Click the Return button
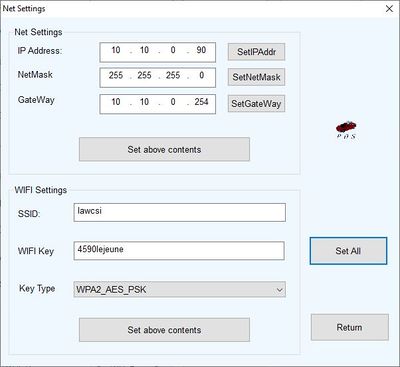 [350, 327]
